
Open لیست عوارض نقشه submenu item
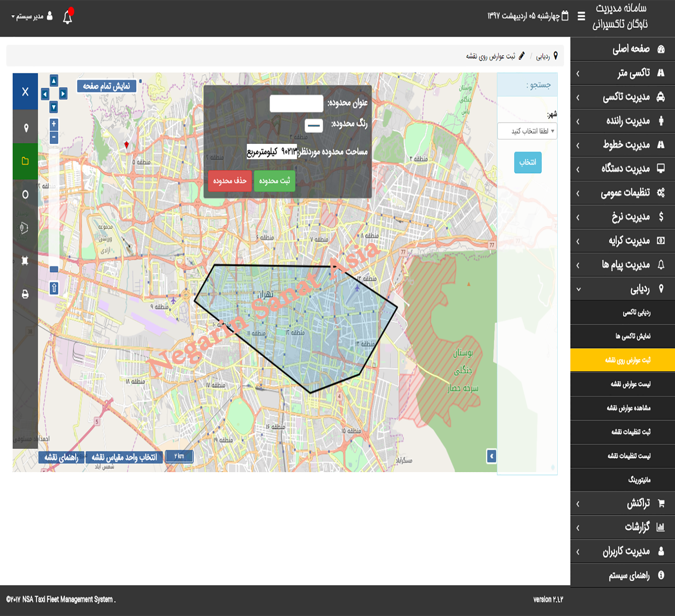(623, 384)
